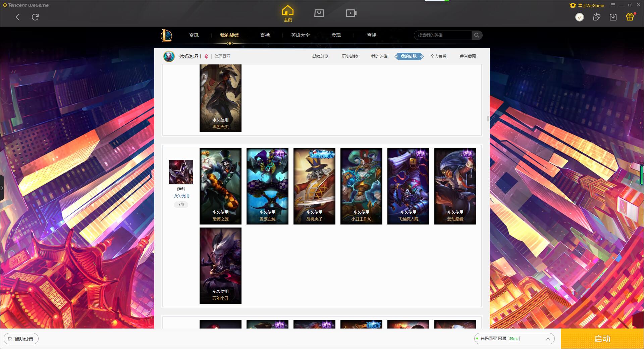Open the gift box icon
This screenshot has width=644, height=349.
(630, 17)
